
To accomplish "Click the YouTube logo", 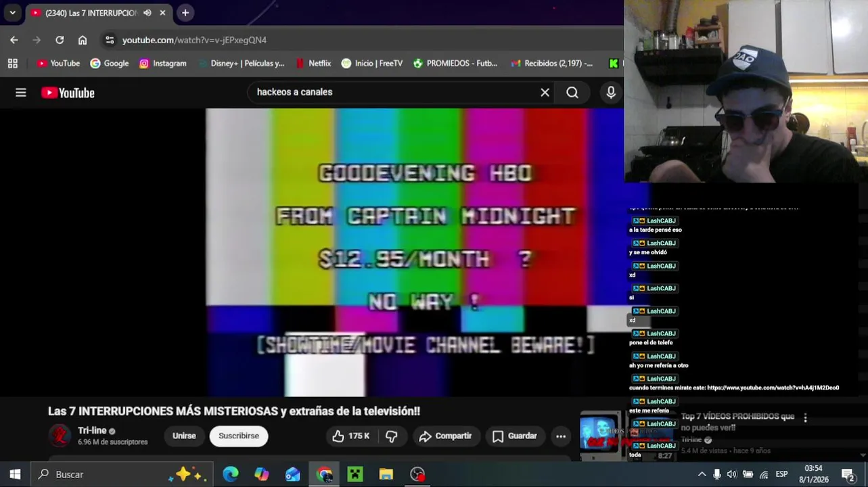I will 68,93.
